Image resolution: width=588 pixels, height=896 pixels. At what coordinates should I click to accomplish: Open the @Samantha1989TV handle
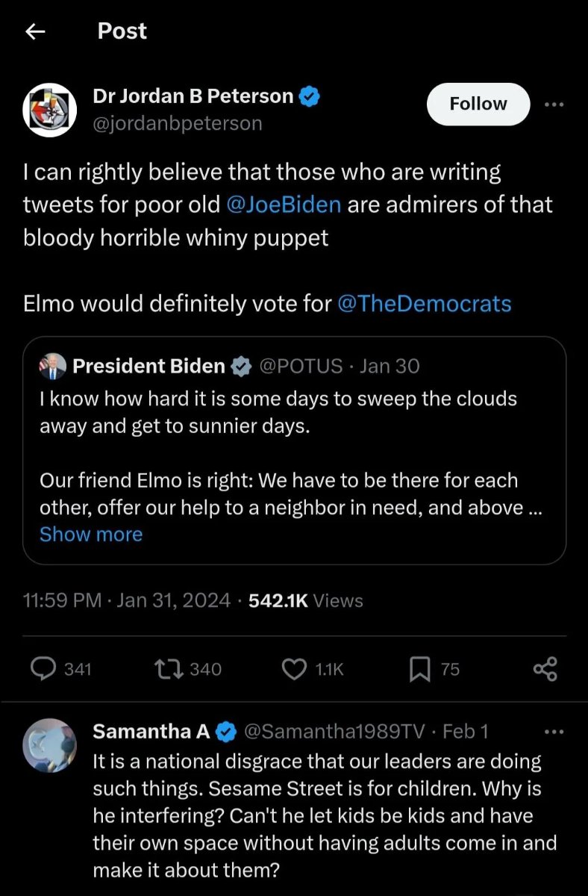tap(334, 732)
